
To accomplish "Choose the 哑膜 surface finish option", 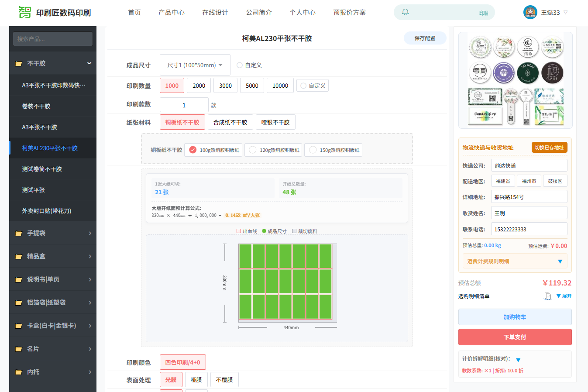I will pos(196,380).
